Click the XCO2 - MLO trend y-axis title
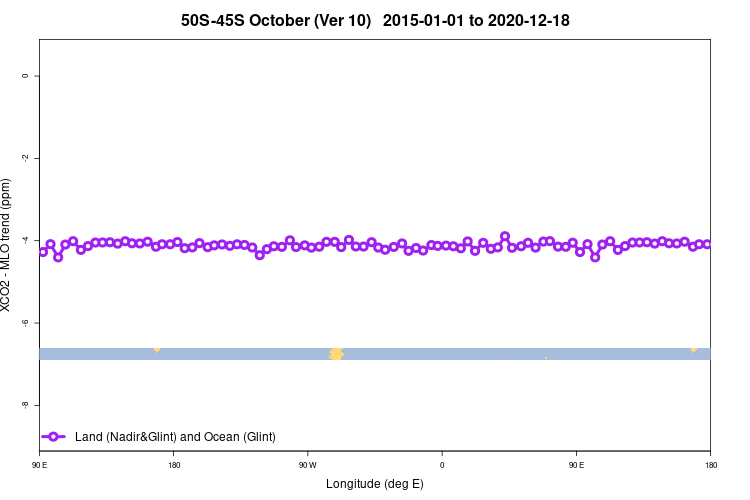Screen dimensions: 750x500 (5, 245)
